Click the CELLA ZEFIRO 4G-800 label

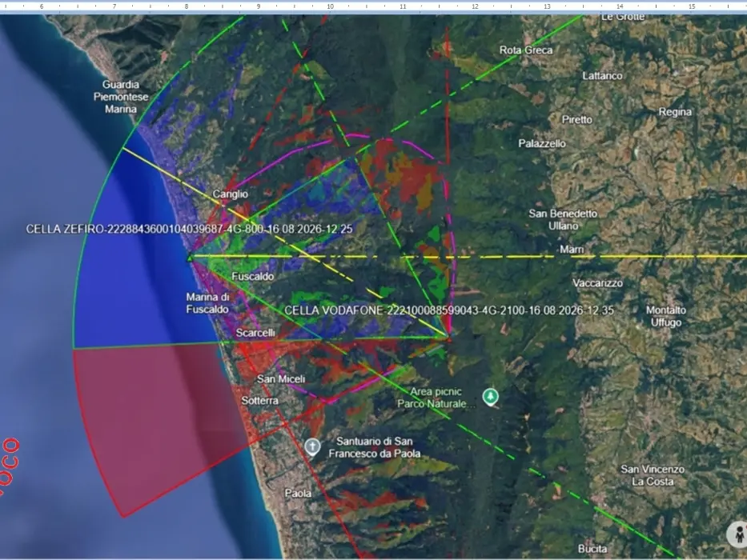coord(189,229)
